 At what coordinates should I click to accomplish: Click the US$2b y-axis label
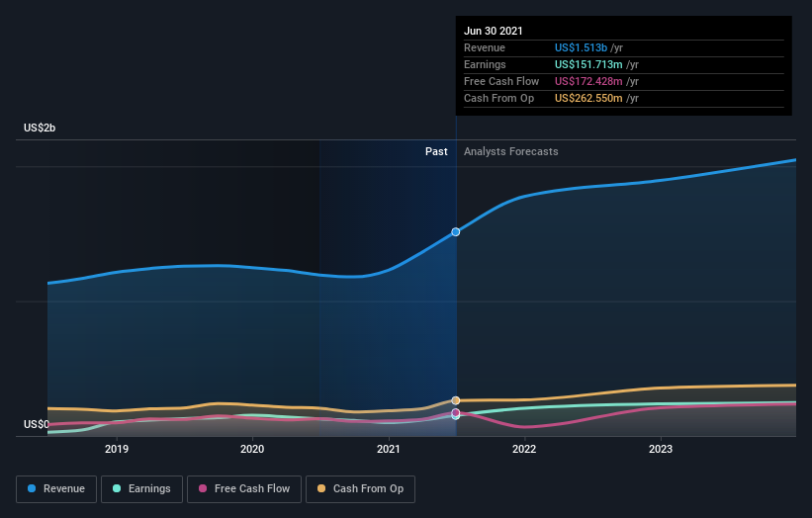tap(40, 128)
